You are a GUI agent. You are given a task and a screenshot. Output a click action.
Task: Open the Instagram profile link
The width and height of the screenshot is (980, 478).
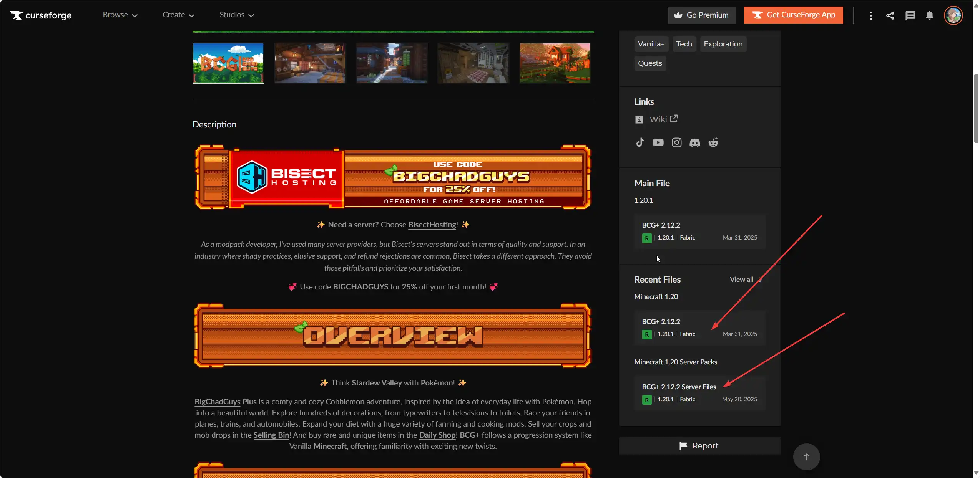[x=676, y=142]
